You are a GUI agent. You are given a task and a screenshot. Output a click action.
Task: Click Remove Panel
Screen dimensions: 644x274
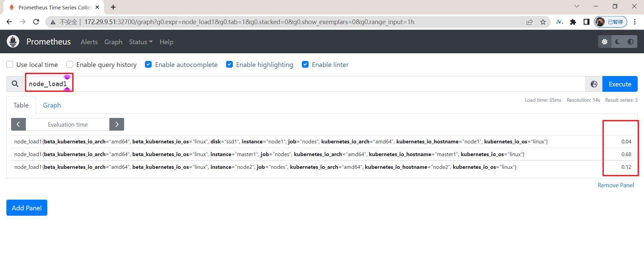[616, 185]
